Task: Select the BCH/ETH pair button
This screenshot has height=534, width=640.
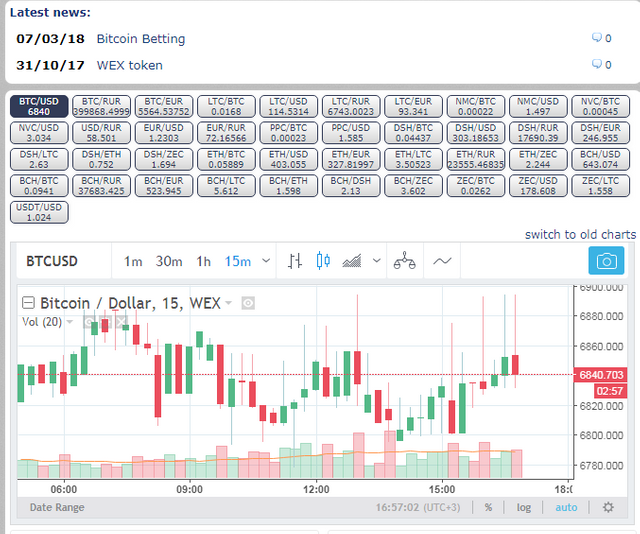Action: (288, 186)
